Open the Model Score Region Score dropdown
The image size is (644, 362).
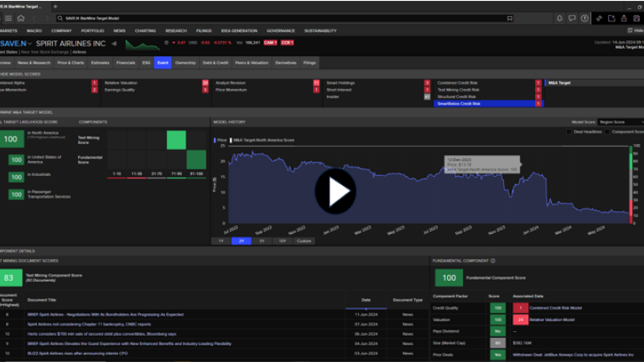point(622,122)
